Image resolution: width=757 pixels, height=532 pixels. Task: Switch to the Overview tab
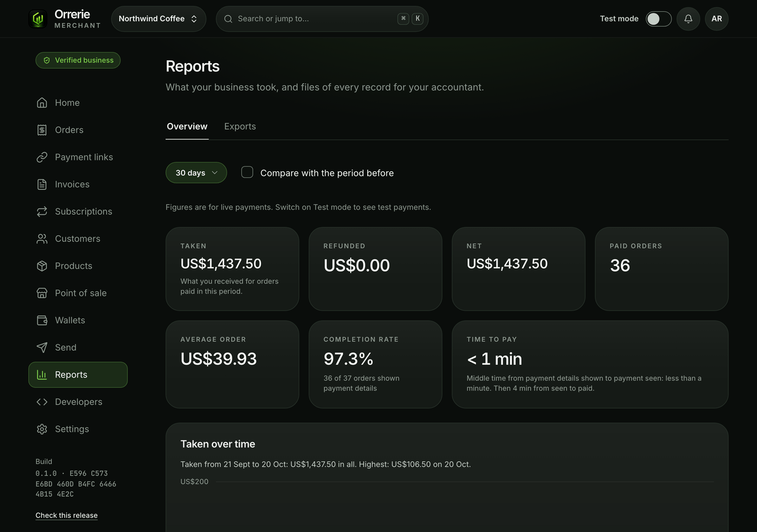point(187,126)
